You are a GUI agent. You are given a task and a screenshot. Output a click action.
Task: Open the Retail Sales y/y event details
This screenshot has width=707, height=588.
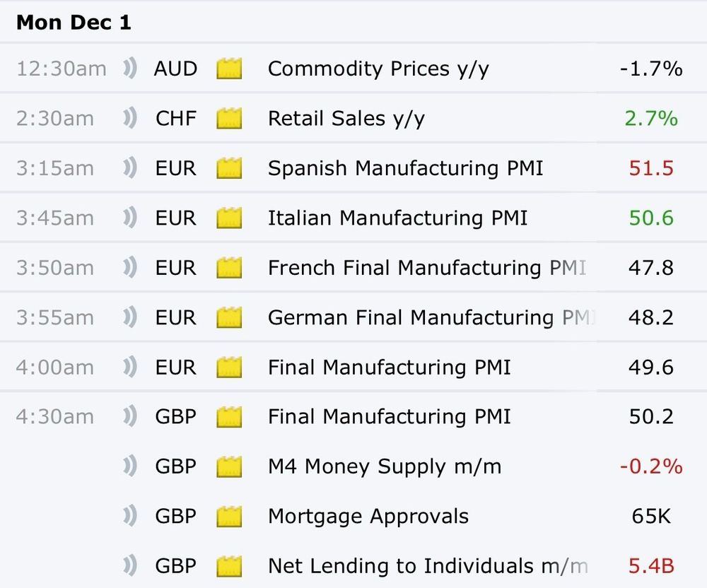[x=346, y=119]
